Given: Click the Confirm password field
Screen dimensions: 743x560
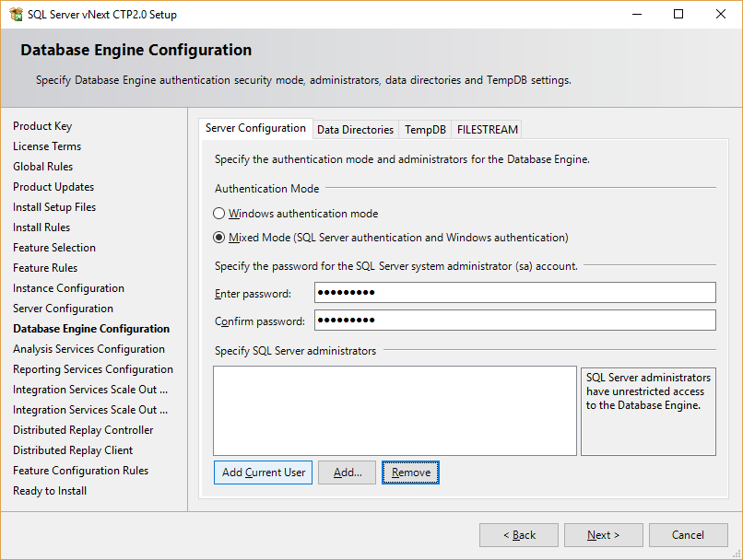Looking at the screenshot, I should click(515, 320).
